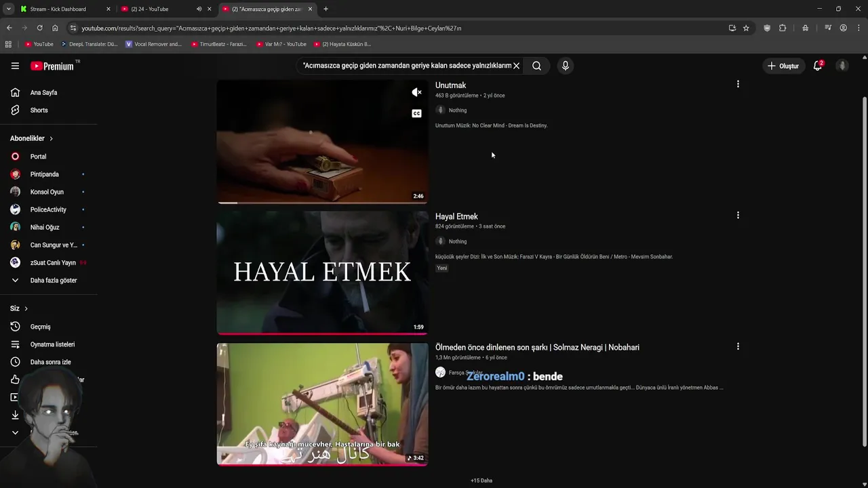
Task: Open the Chrome profile icon
Action: 843,28
